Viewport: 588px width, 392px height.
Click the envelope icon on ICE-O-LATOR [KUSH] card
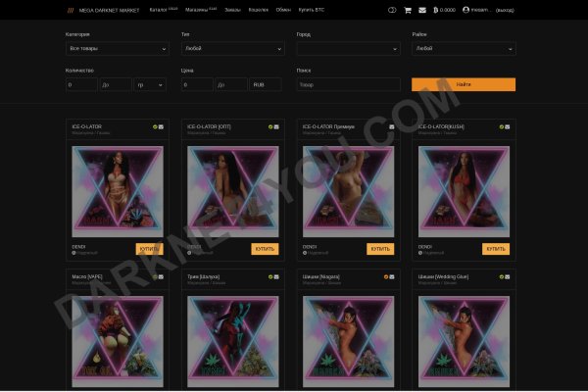[x=507, y=126]
